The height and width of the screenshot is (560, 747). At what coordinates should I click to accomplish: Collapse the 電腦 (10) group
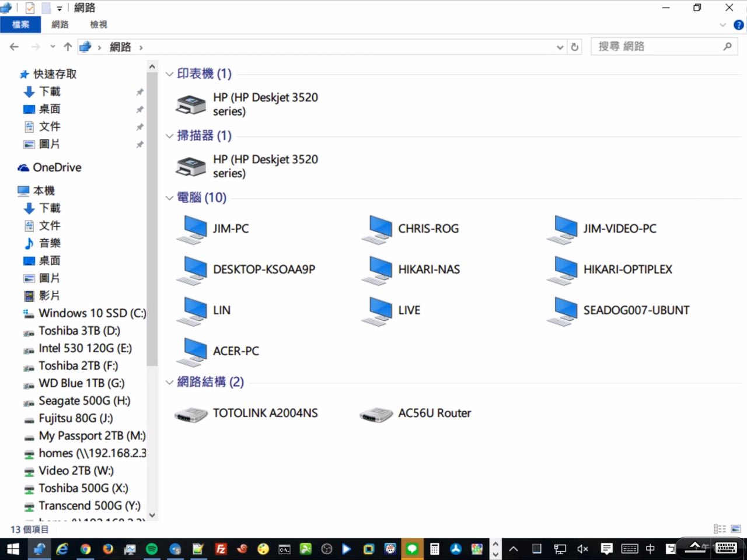click(169, 198)
